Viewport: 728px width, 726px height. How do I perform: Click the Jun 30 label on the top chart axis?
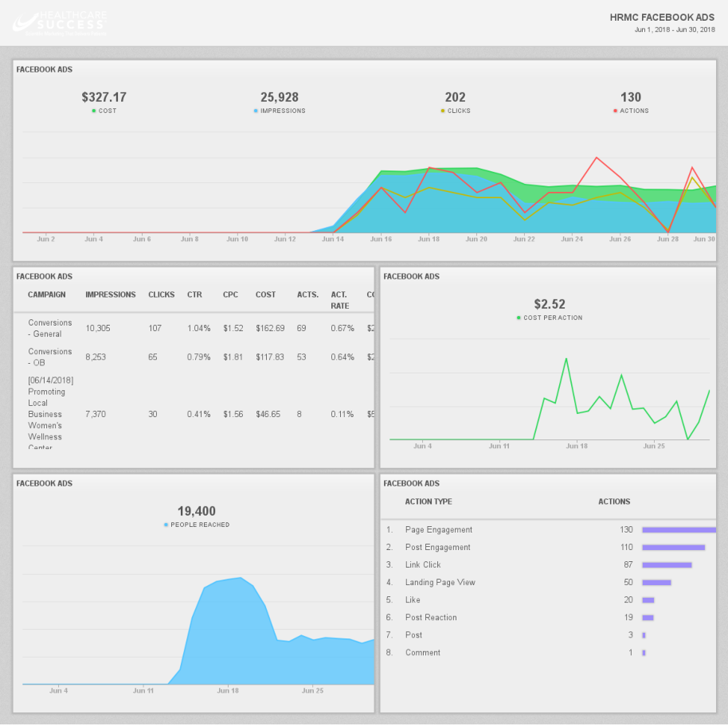point(704,240)
